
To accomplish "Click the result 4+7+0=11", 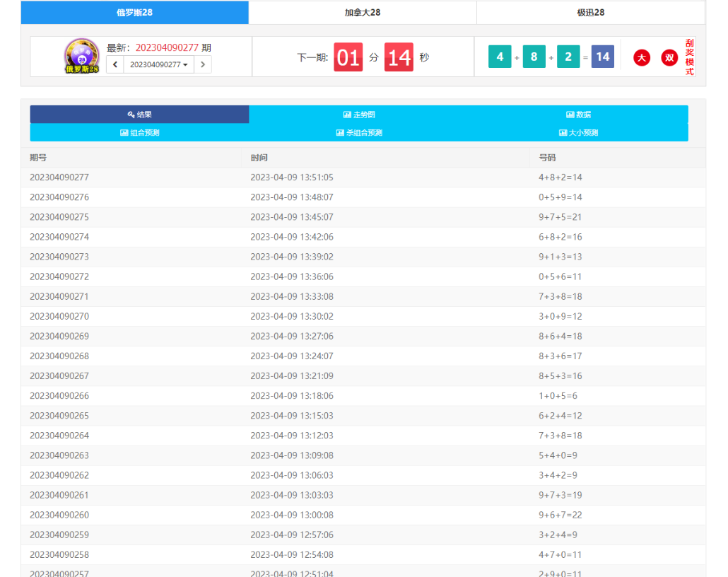I will [560, 554].
